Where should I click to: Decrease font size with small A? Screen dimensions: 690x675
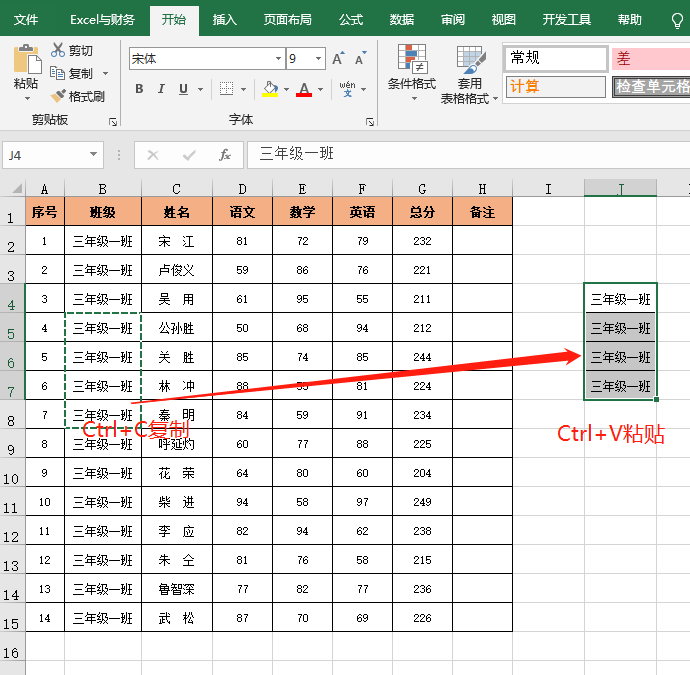360,59
